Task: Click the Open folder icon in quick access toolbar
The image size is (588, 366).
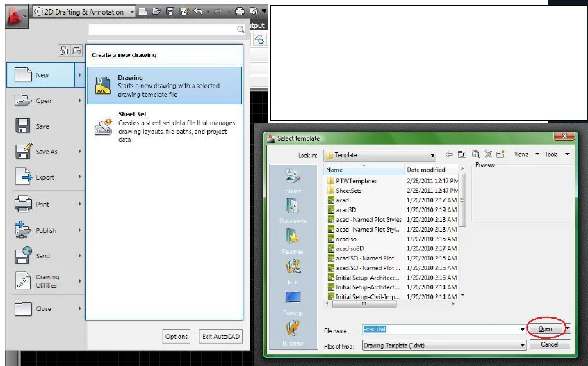Action: 156,11
